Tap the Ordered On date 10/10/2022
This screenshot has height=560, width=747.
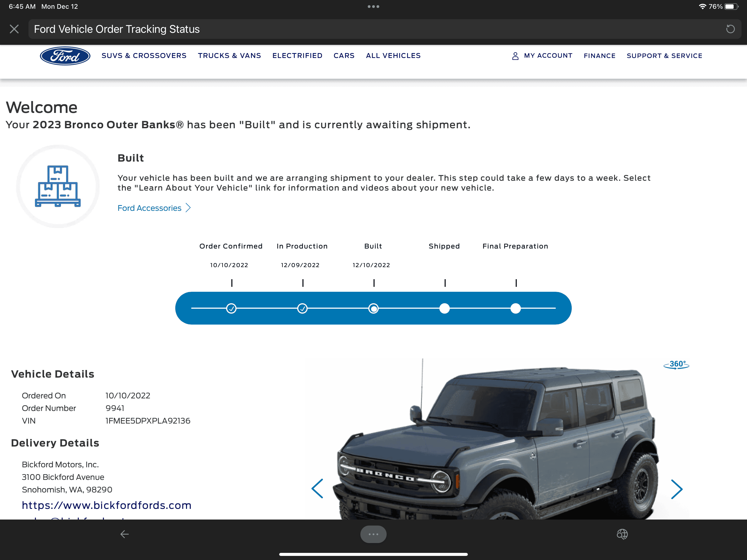128,395
